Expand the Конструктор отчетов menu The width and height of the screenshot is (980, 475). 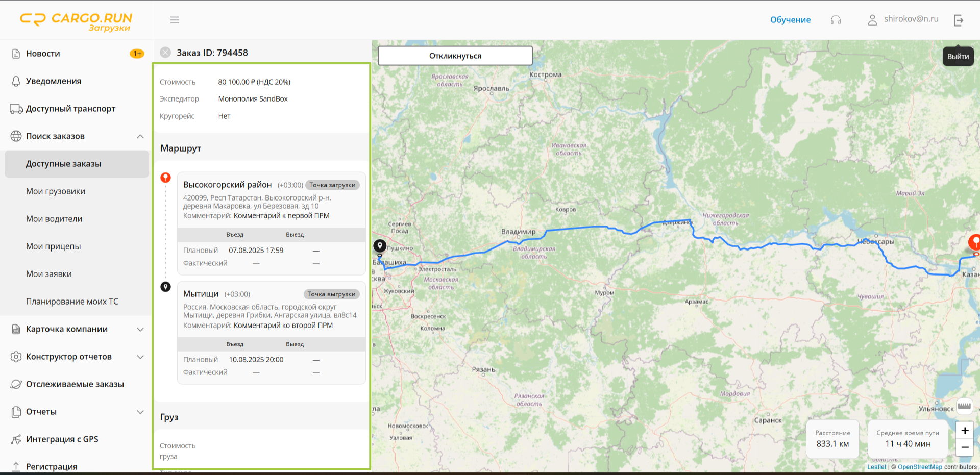click(140, 357)
